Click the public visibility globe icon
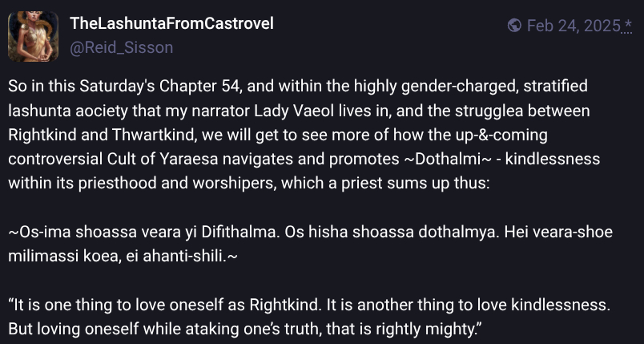 (x=515, y=26)
